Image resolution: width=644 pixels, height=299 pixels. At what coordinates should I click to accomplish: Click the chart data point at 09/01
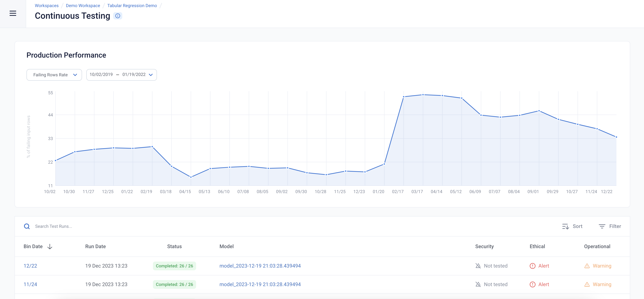pyautogui.click(x=539, y=111)
